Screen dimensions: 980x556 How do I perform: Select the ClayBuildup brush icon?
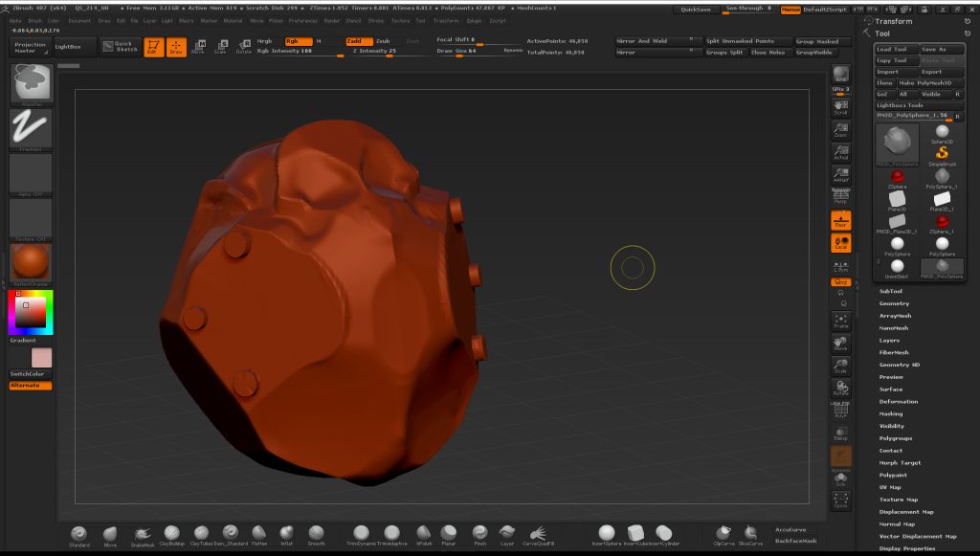click(172, 533)
